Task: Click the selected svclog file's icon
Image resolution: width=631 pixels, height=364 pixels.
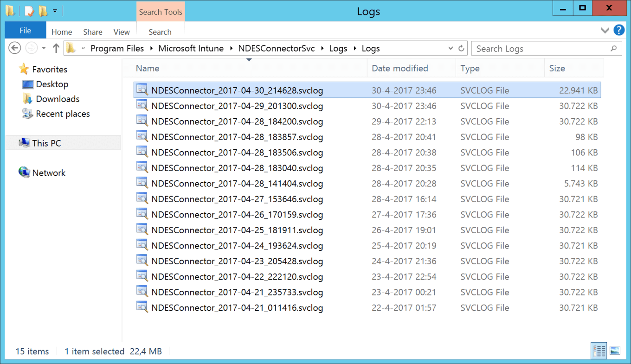Action: point(142,90)
